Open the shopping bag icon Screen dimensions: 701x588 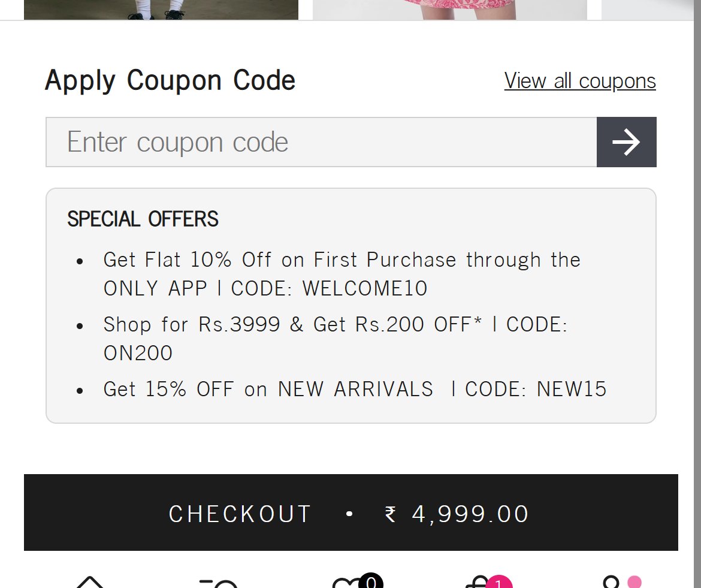tap(478, 582)
